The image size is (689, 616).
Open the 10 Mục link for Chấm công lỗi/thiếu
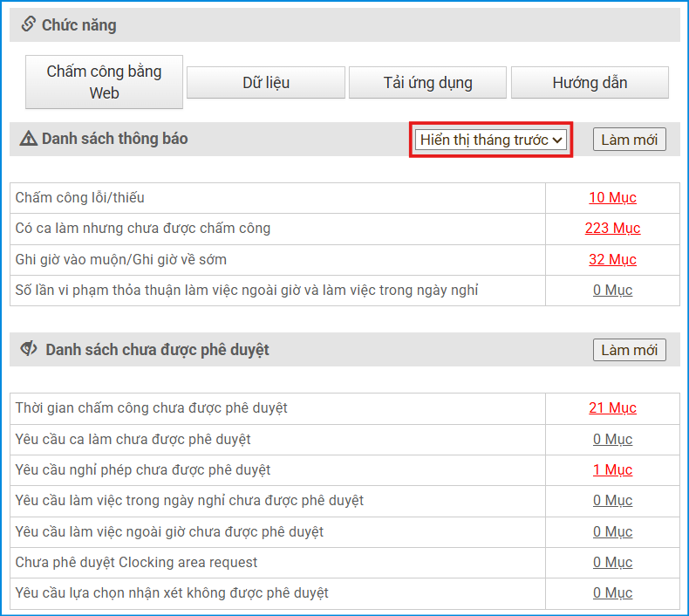coord(612,197)
